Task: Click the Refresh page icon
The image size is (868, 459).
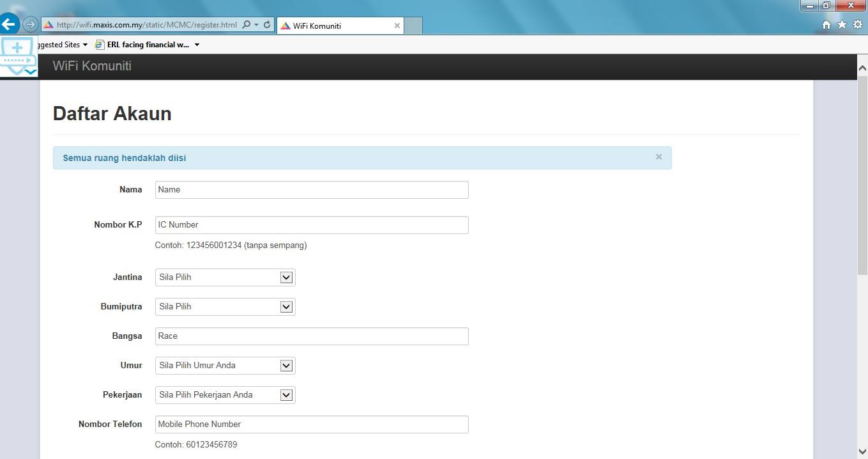Action: [267, 25]
